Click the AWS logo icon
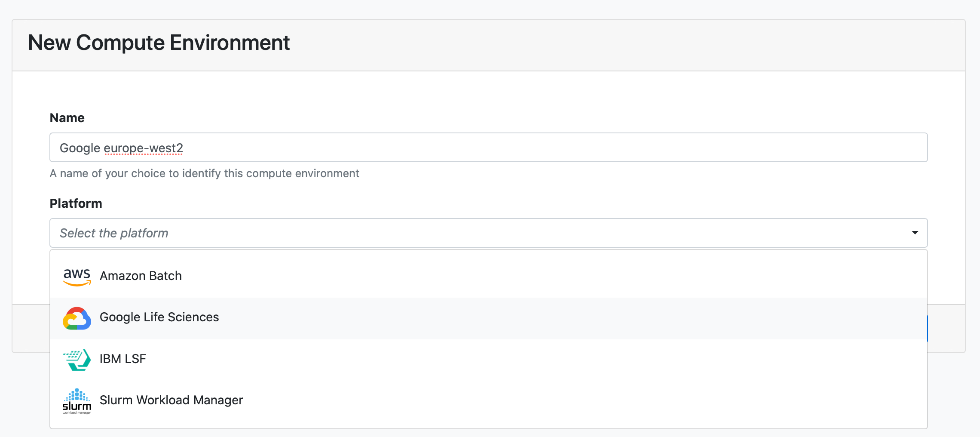Screen dimensions: 980x437 (77, 277)
